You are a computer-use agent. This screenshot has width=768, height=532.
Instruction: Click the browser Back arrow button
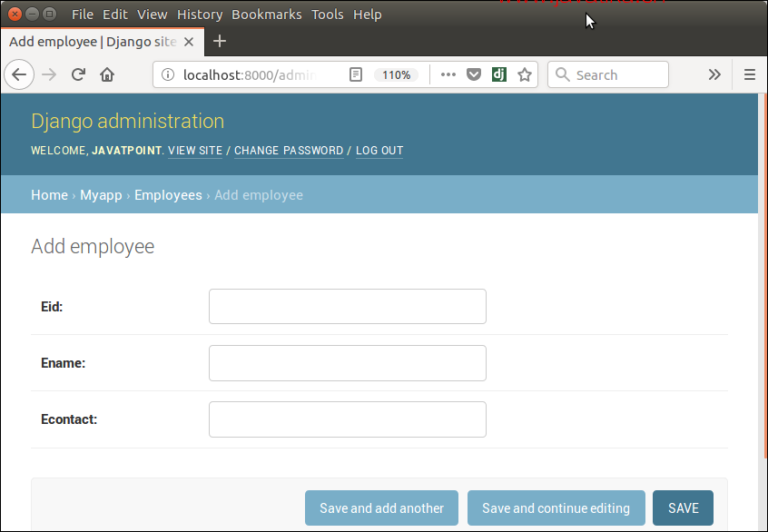tap(20, 75)
